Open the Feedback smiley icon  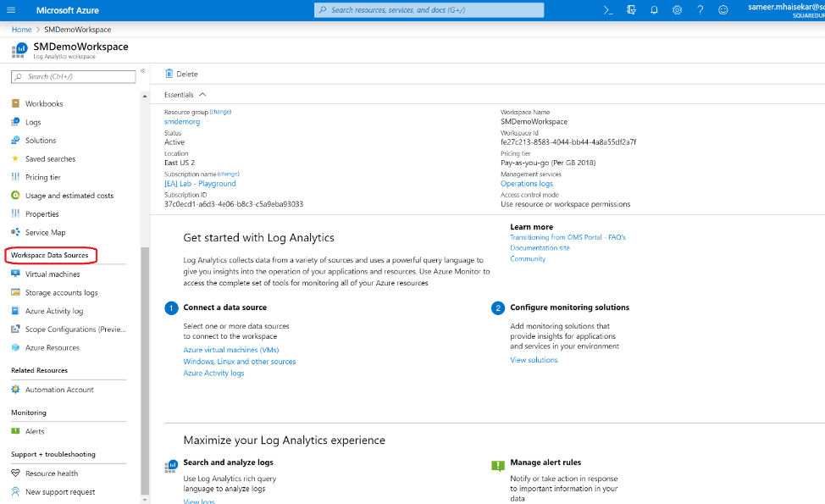[x=723, y=10]
